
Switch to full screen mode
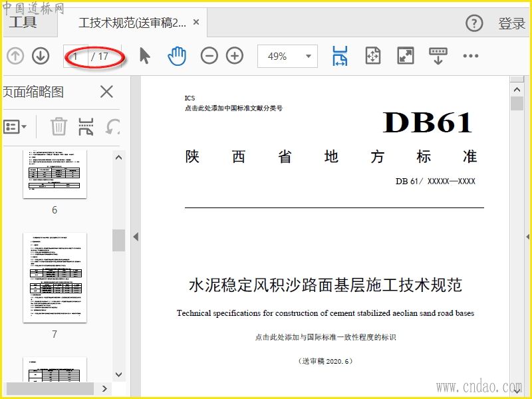pos(406,56)
